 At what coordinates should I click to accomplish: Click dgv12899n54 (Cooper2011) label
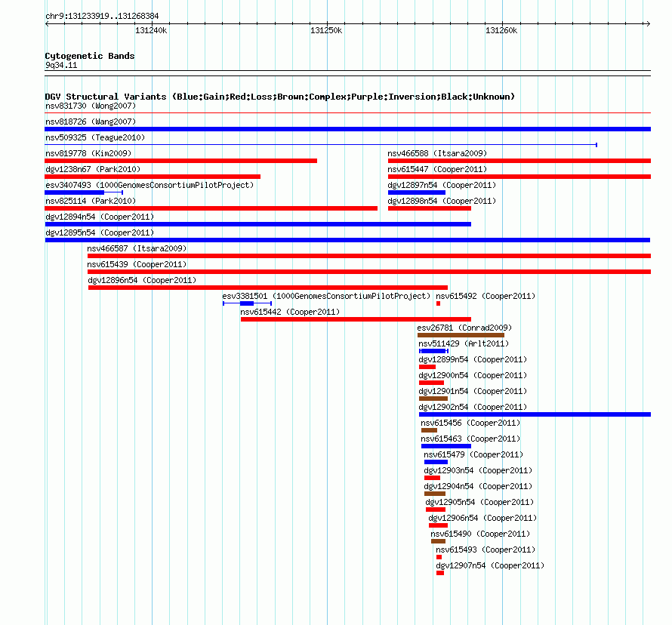473,359
